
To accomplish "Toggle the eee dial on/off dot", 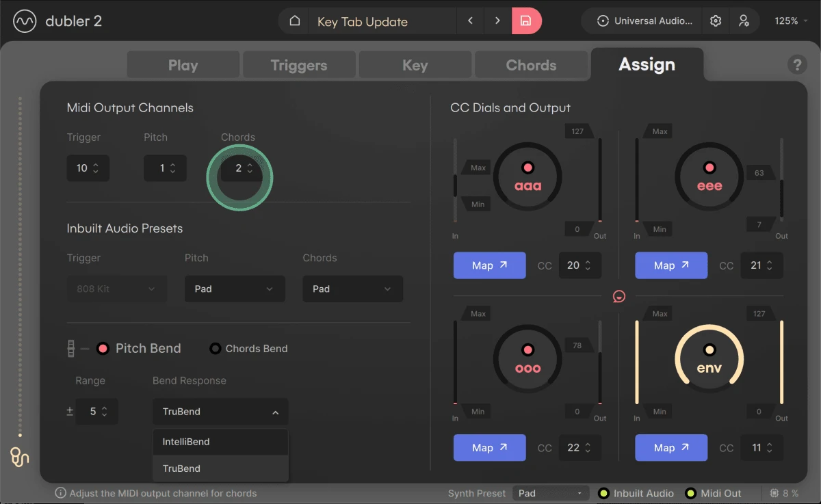I will tap(709, 168).
